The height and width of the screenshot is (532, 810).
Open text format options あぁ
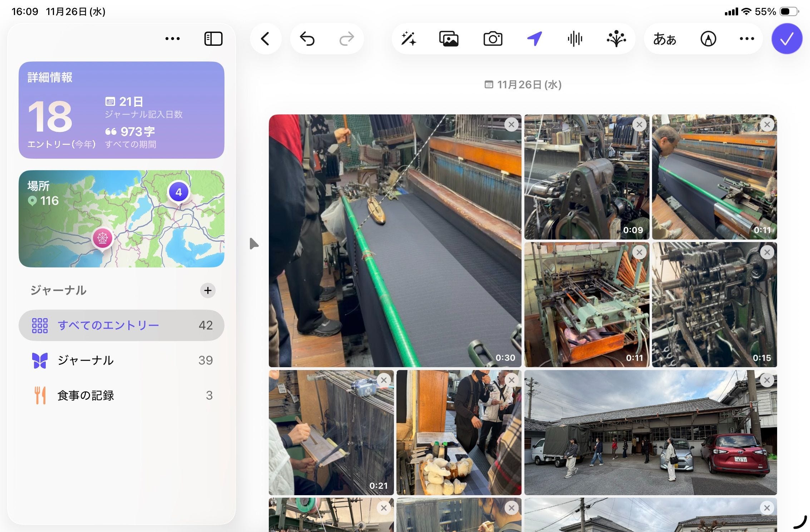click(x=665, y=39)
